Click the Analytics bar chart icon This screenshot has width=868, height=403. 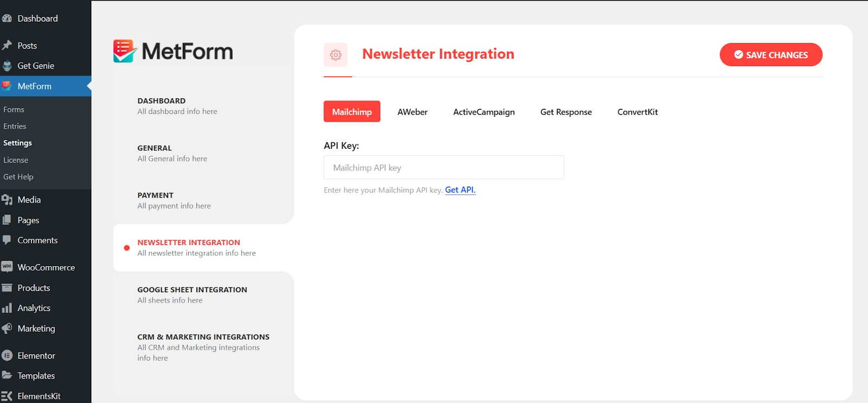click(7, 308)
